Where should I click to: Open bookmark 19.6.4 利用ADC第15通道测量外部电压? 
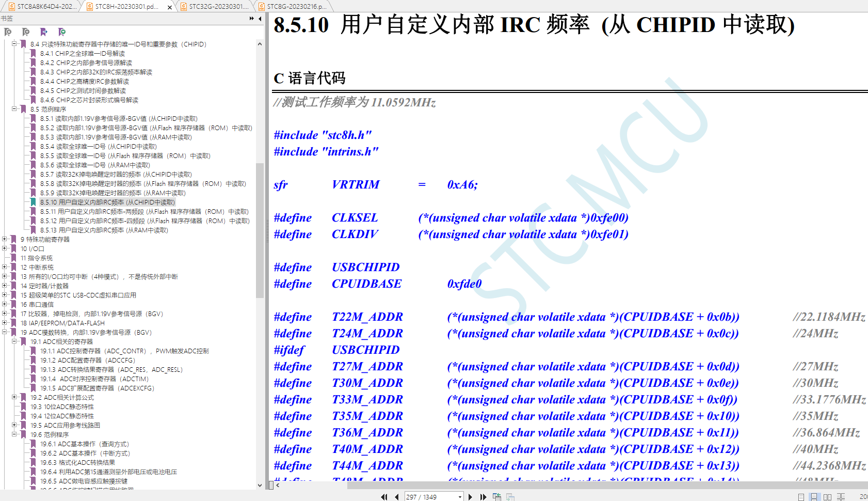(x=108, y=472)
